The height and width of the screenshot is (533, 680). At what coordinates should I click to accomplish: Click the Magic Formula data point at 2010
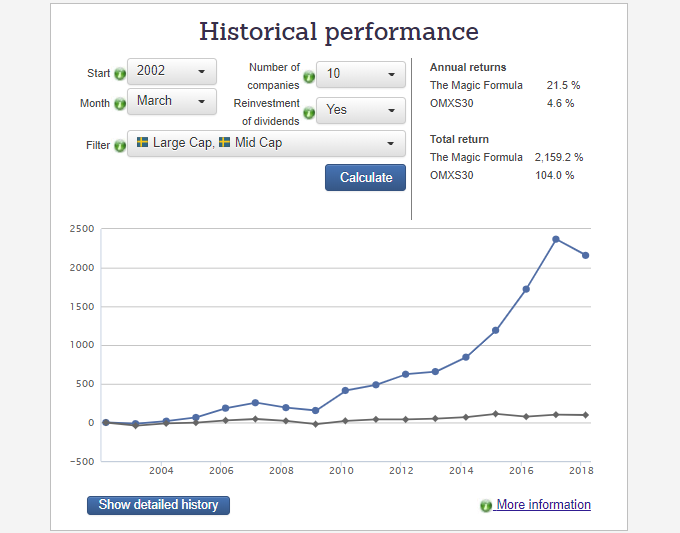tap(345, 390)
